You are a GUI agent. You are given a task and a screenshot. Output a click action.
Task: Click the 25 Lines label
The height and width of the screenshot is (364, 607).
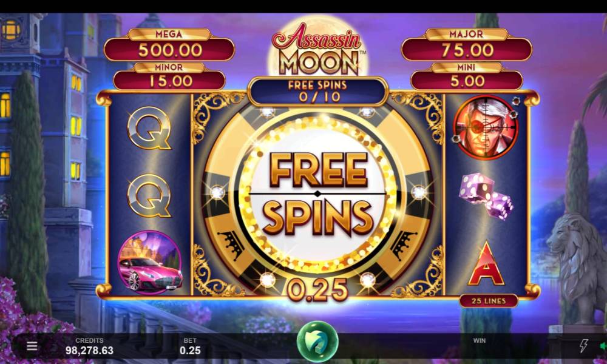click(489, 300)
